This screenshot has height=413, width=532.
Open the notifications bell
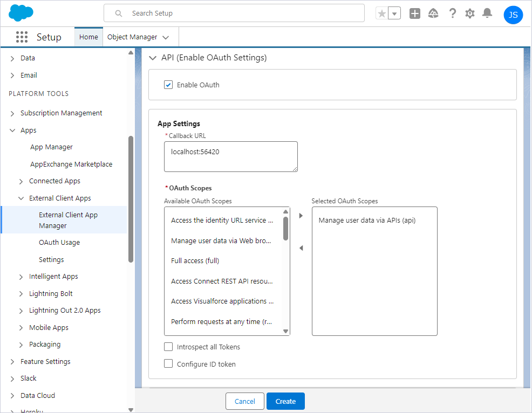487,13
